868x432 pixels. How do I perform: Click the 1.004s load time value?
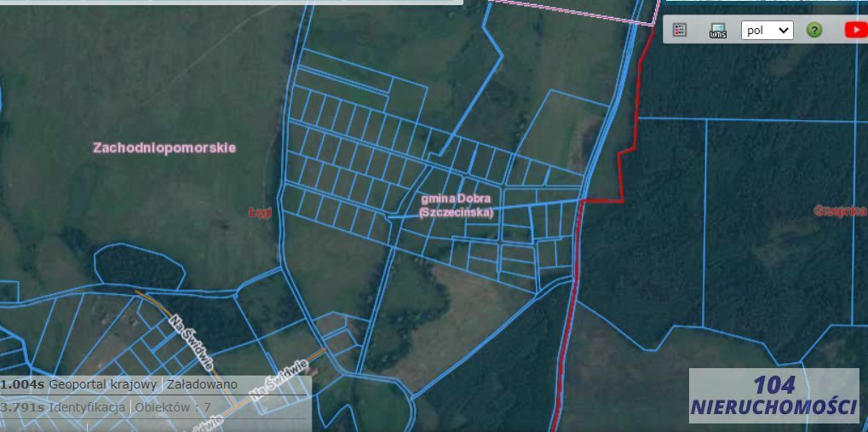(x=22, y=384)
